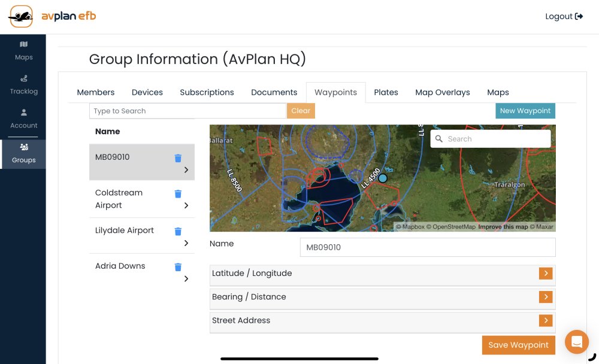Open the Mapbox attribution link
This screenshot has width=599, height=364.
click(410, 227)
